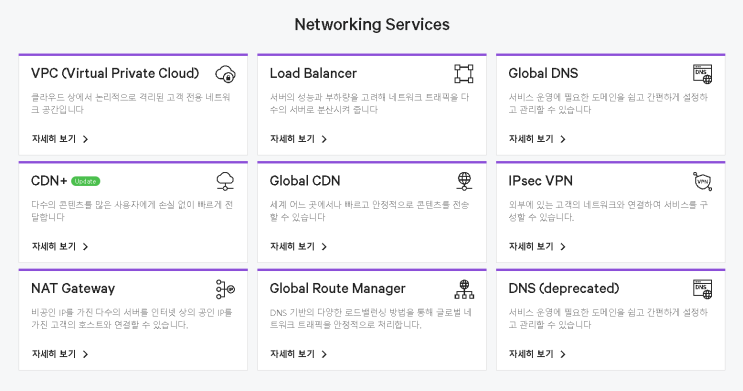Open details link under IPsec VPN
Viewport: 743px width, 391px height.
click(x=537, y=246)
